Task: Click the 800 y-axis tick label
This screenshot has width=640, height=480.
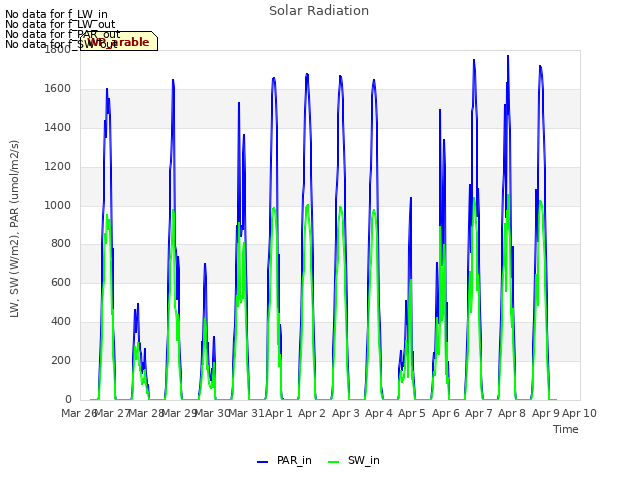Action: pyautogui.click(x=61, y=244)
